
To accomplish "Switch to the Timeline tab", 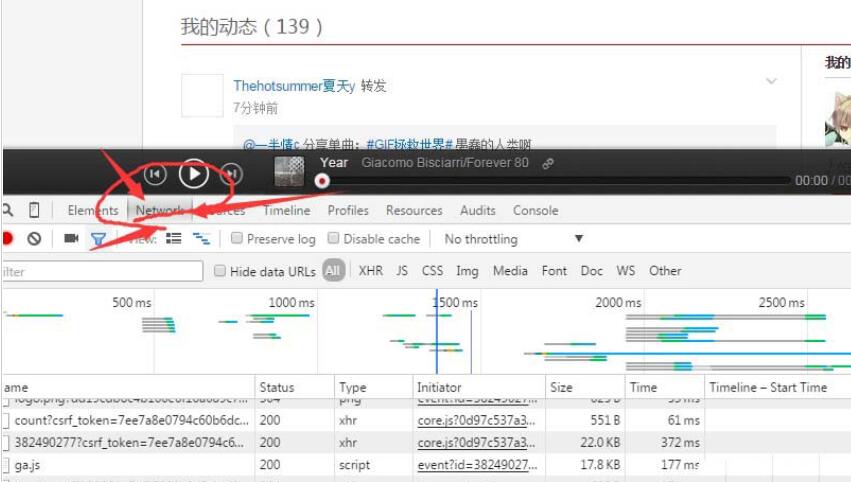I will pos(287,211).
